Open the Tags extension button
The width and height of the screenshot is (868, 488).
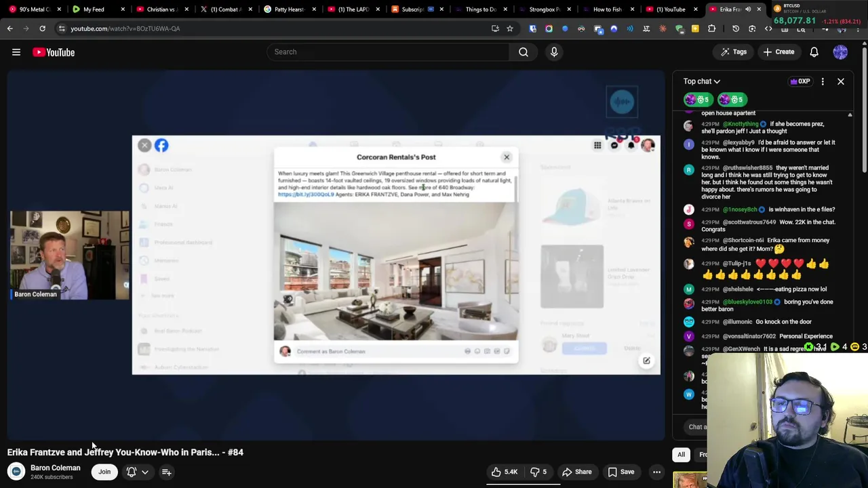point(733,52)
